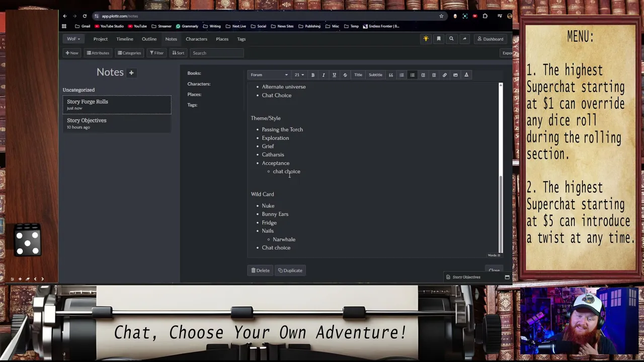The height and width of the screenshot is (362, 644).
Task: Bookmark the page with the star icon
Action: point(441,16)
